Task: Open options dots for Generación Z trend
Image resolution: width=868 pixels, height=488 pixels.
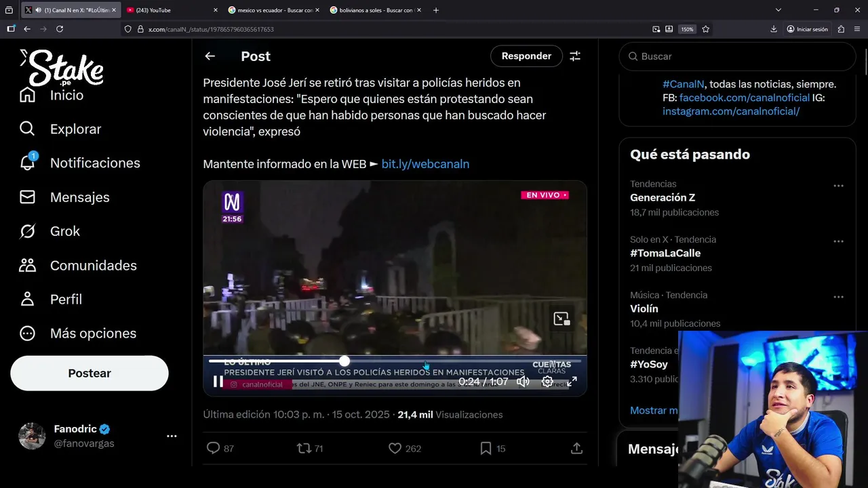Action: (x=839, y=186)
